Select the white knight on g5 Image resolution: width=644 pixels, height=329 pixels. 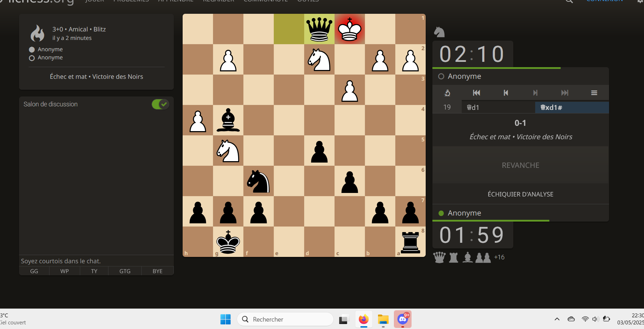pos(228,151)
